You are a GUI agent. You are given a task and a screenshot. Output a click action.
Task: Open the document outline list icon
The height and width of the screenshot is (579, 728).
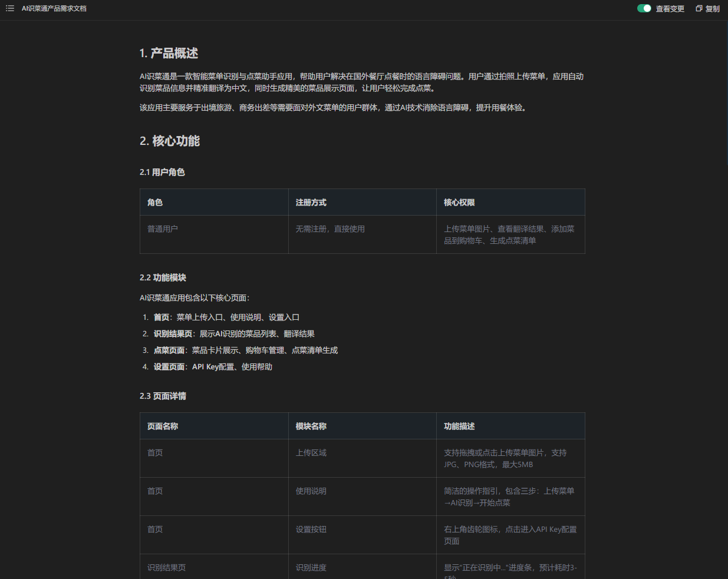tap(10, 9)
